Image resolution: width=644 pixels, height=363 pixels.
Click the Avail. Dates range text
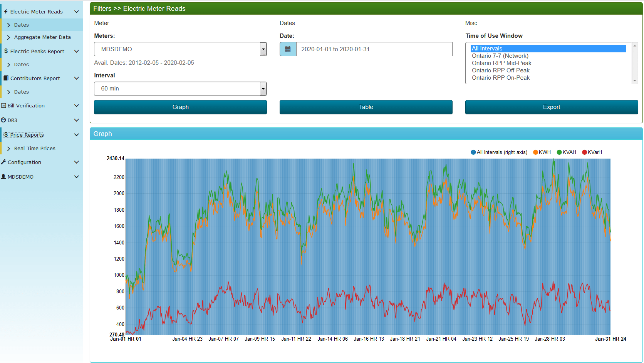[144, 63]
